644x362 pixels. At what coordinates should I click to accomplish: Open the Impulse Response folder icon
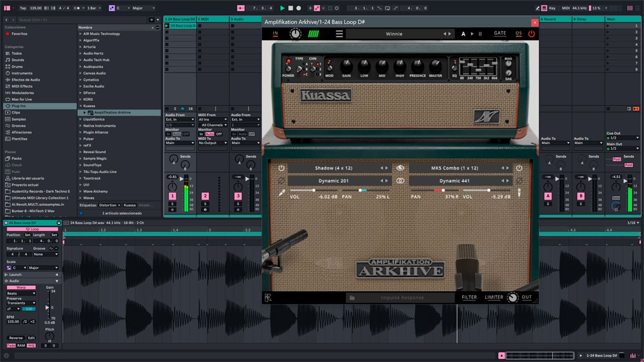click(352, 297)
